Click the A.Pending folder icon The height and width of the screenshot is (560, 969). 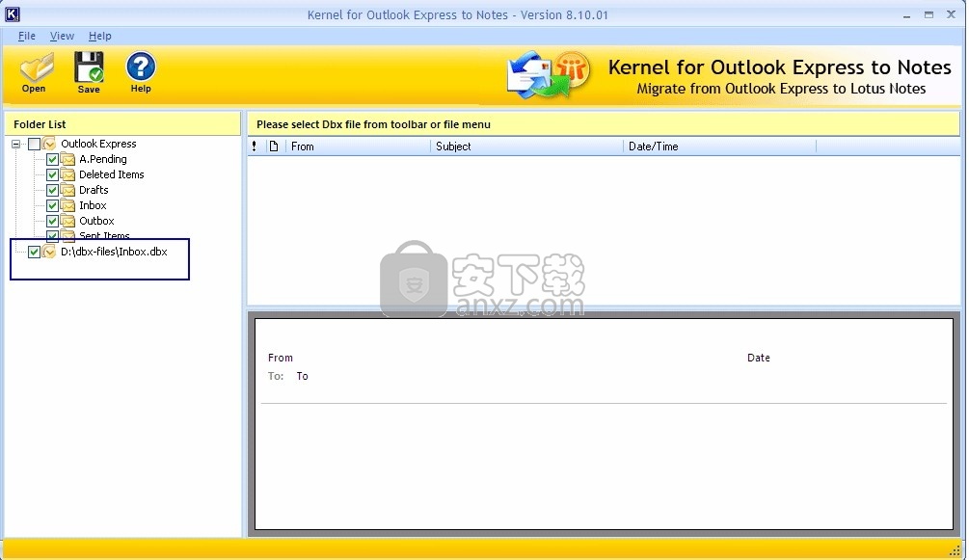coord(68,159)
